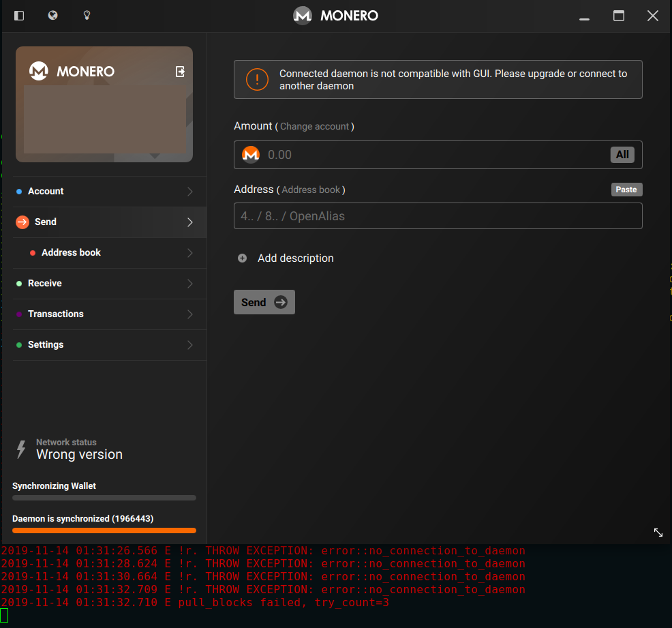
Task: Open the Settings menu item
Action: (110, 345)
